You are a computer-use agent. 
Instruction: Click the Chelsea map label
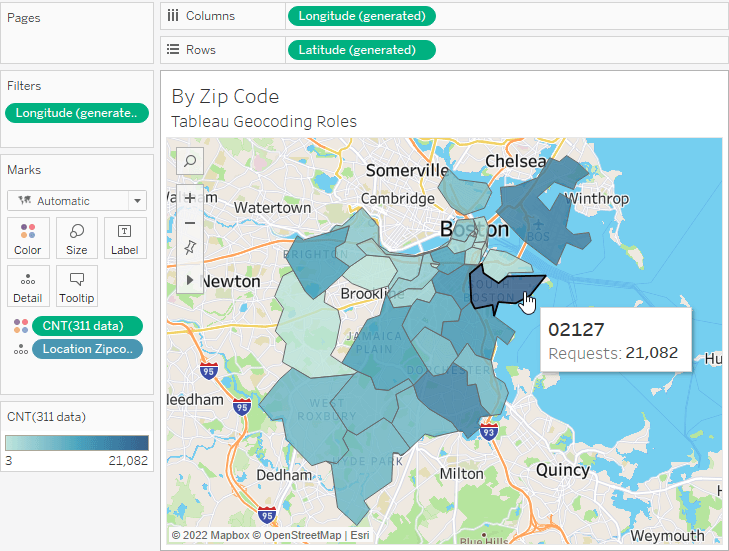(x=516, y=161)
